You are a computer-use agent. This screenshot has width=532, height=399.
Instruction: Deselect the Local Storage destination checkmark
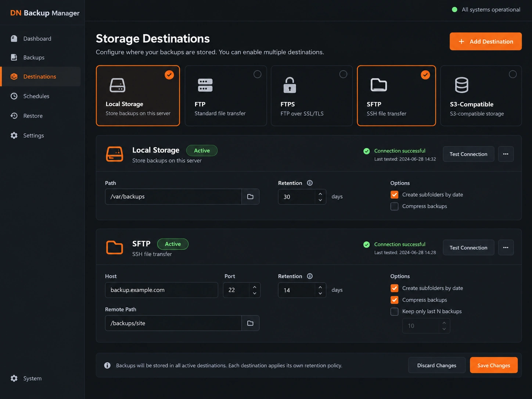[169, 75]
